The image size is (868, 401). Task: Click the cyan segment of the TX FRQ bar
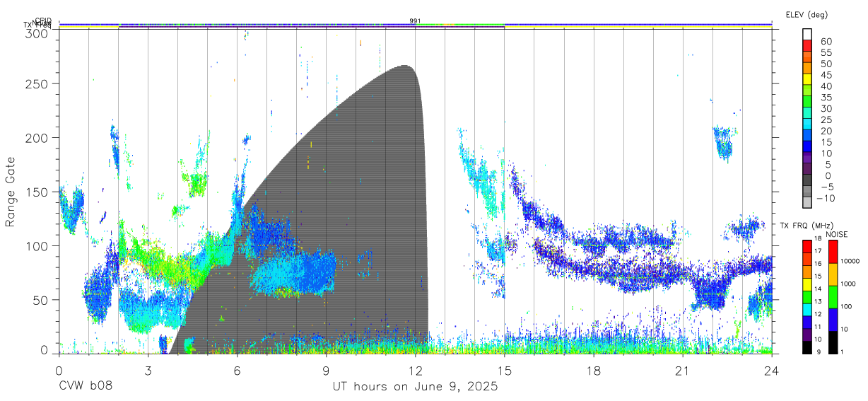[x=807, y=309]
